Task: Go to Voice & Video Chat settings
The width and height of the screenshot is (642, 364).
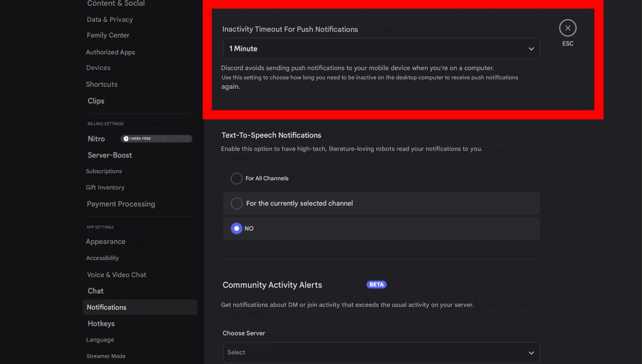Action: click(116, 275)
